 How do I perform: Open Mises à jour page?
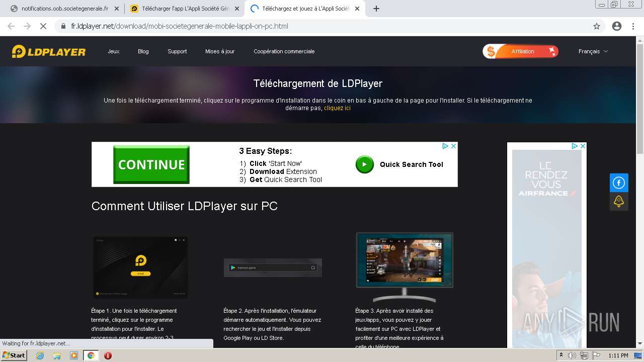tap(220, 51)
